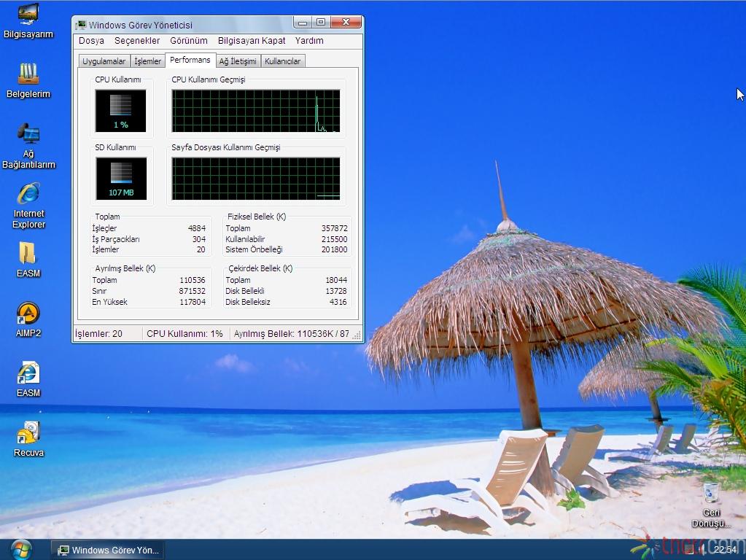The height and width of the screenshot is (560, 746).
Task: Close the Task Manager window
Action: click(x=346, y=22)
